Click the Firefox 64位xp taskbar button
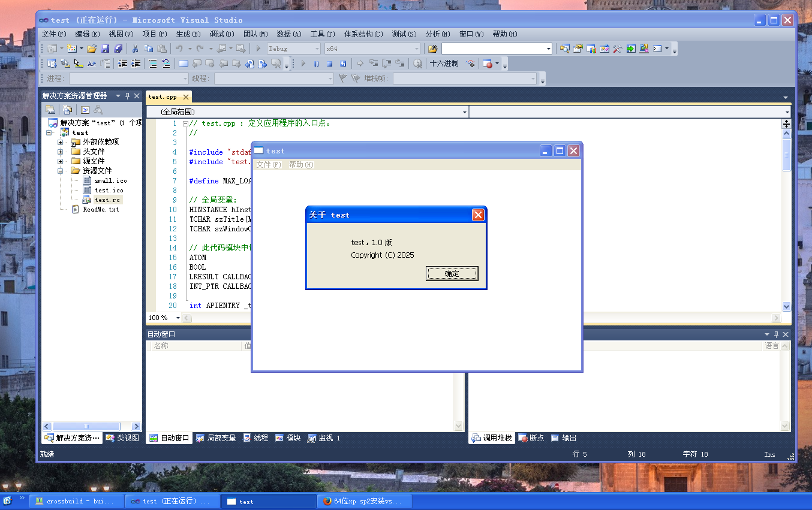Image resolution: width=812 pixels, height=510 pixels. click(365, 501)
